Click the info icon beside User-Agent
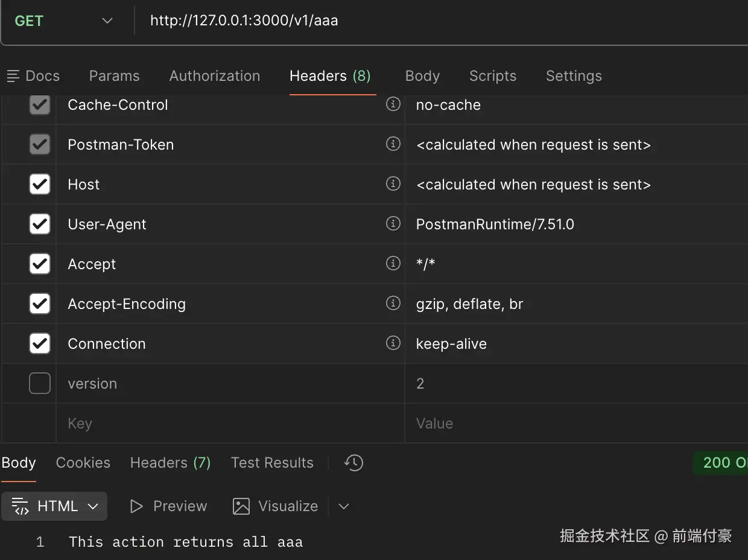 point(393,224)
